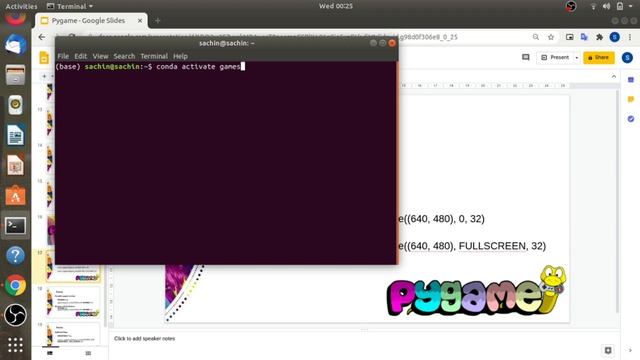Close the Pygame - Google Slides tab
The height and width of the screenshot is (360, 640).
click(x=140, y=20)
